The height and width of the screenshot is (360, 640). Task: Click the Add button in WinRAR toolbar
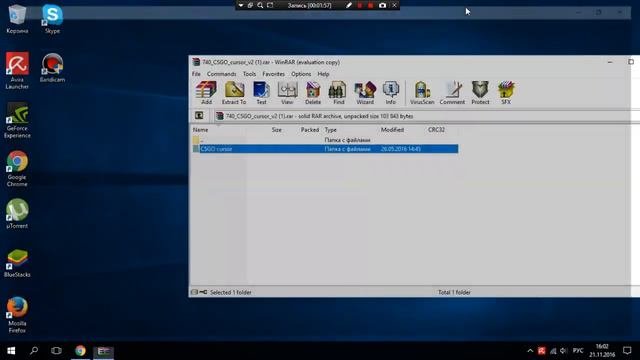point(206,93)
